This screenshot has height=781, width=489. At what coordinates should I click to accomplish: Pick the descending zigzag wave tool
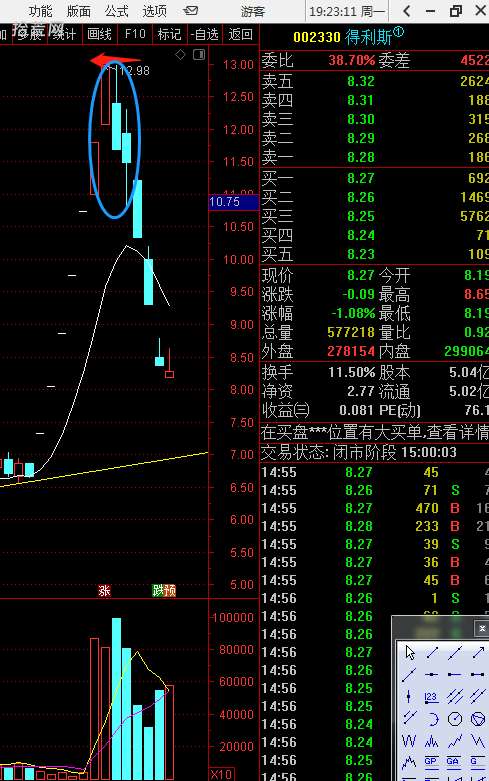[478, 741]
